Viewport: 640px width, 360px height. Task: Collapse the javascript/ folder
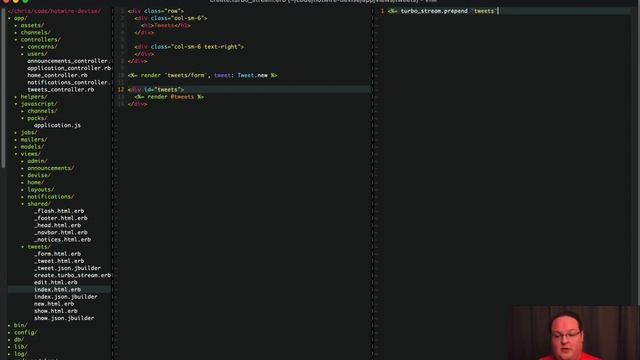[38, 104]
